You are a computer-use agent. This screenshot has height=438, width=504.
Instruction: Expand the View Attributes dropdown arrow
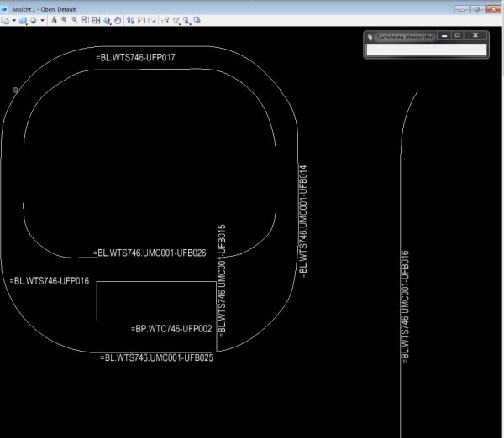[x=13, y=19]
